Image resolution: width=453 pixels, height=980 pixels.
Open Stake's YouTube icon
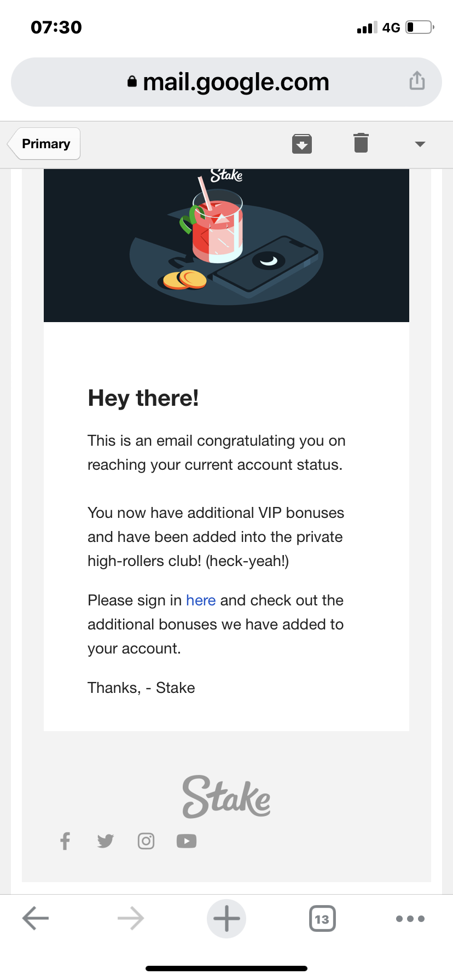coord(187,841)
